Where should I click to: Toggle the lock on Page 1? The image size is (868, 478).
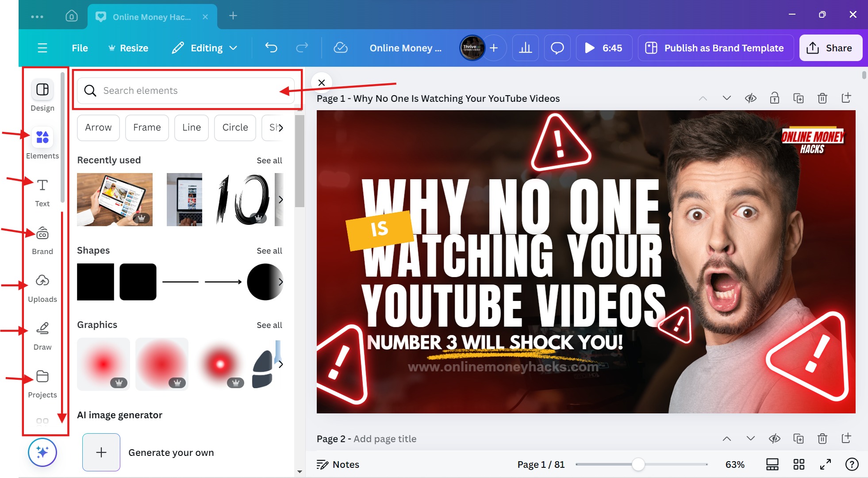pyautogui.click(x=774, y=98)
